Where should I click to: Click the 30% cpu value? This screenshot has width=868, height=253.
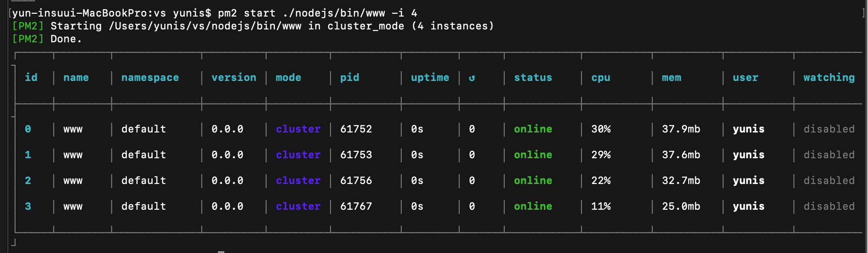point(601,129)
